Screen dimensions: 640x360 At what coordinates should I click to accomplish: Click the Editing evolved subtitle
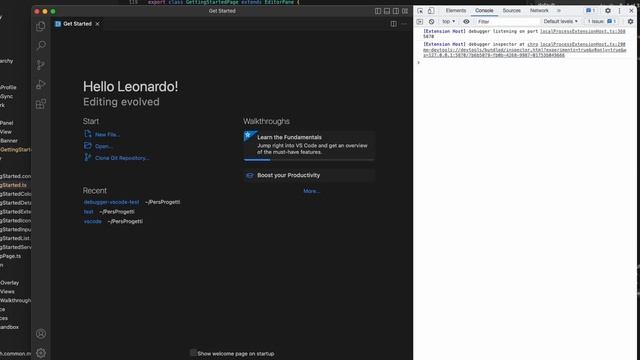coord(121,102)
